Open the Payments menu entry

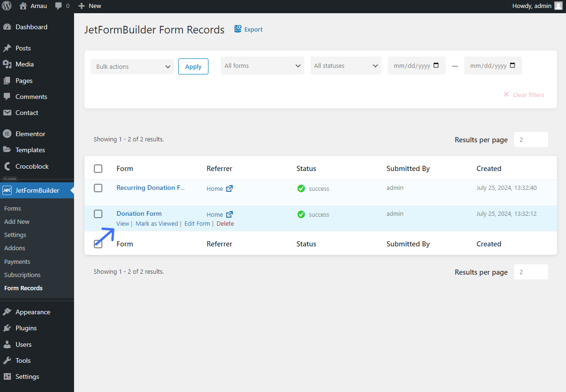tap(17, 261)
